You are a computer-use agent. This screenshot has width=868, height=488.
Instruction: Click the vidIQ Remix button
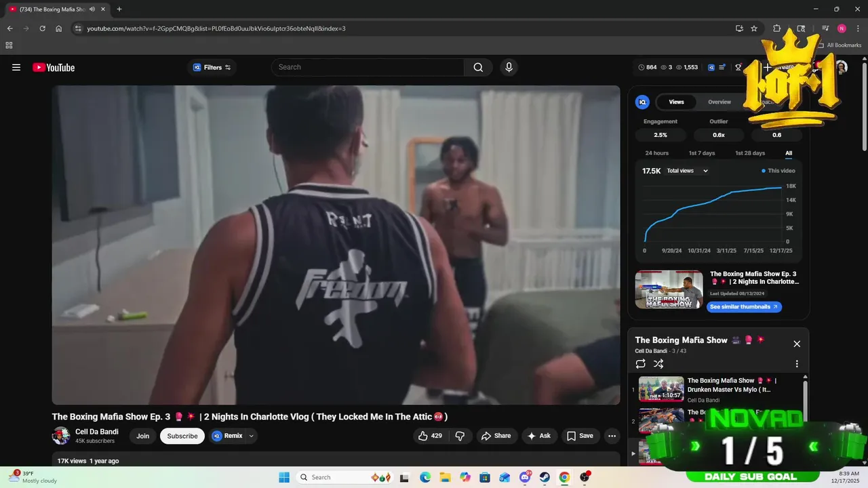(x=227, y=436)
